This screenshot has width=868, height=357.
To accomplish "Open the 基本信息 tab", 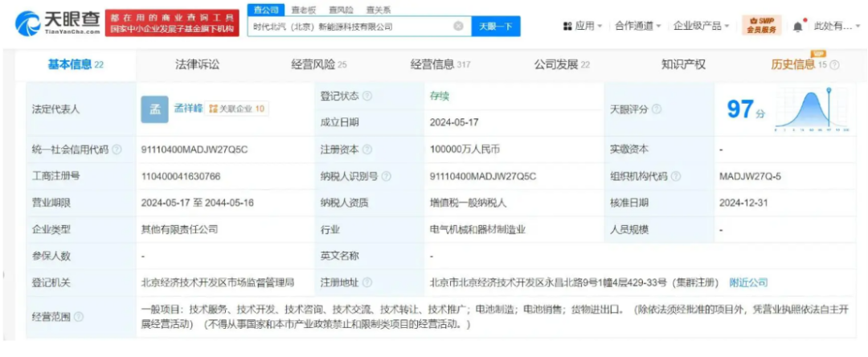I will pos(76,65).
